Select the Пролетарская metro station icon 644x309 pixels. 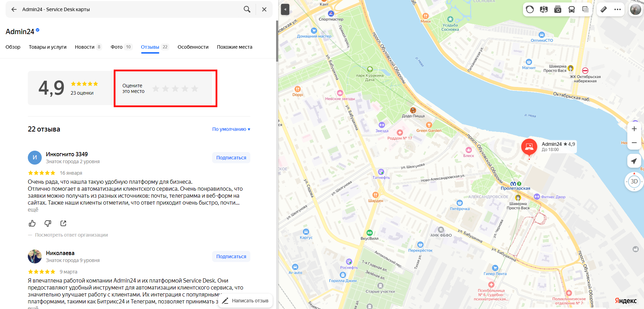(x=513, y=184)
